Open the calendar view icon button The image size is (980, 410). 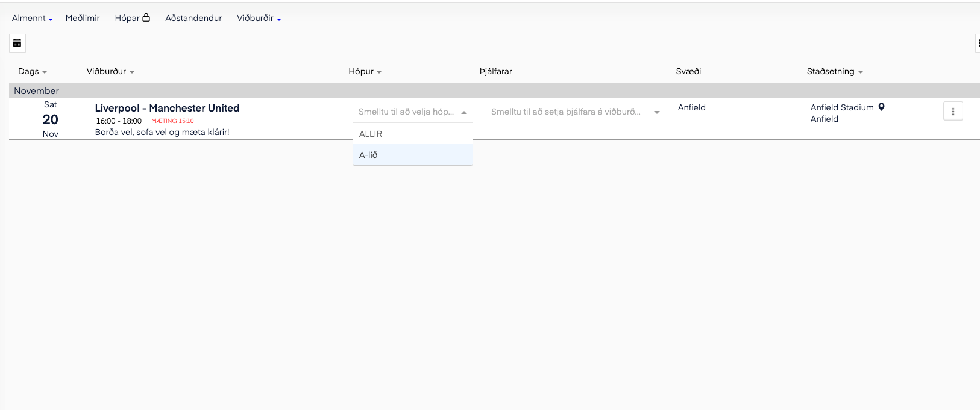[17, 43]
